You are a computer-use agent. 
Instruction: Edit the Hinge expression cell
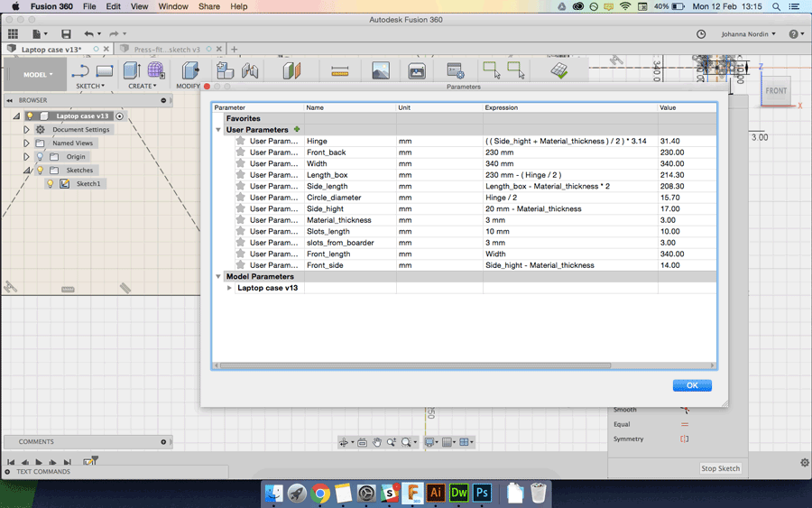(x=570, y=141)
